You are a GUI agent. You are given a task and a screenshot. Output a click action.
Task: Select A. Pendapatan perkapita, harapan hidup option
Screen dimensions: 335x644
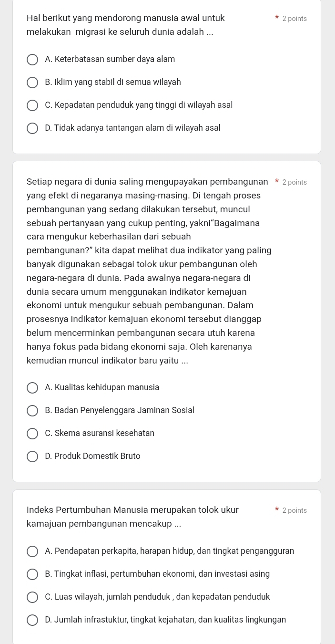[x=32, y=551]
